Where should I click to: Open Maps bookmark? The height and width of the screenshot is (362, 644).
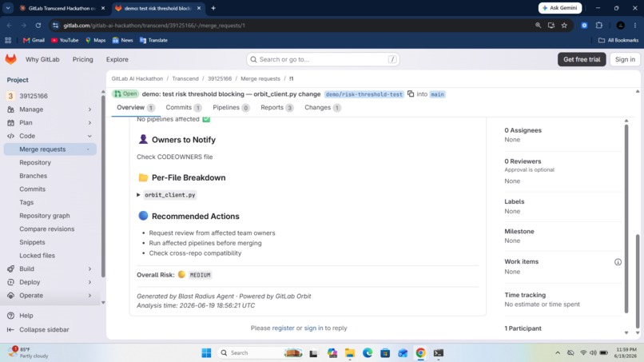(x=95, y=40)
